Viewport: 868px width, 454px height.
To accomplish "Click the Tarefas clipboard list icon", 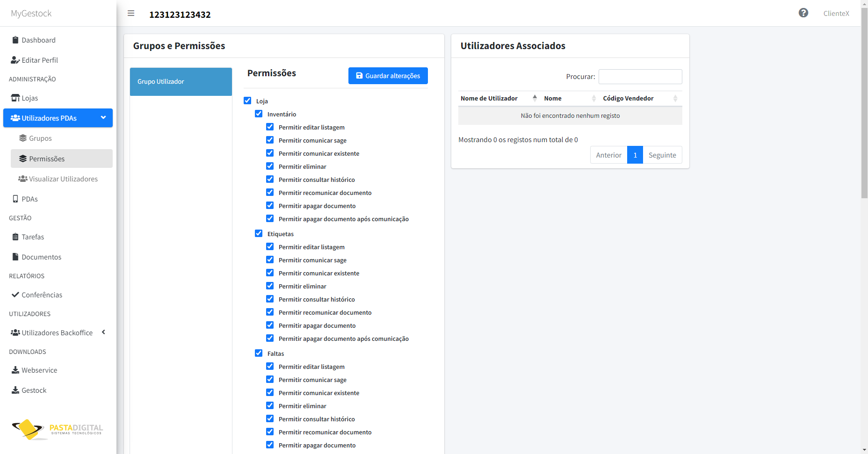I will click(x=15, y=237).
